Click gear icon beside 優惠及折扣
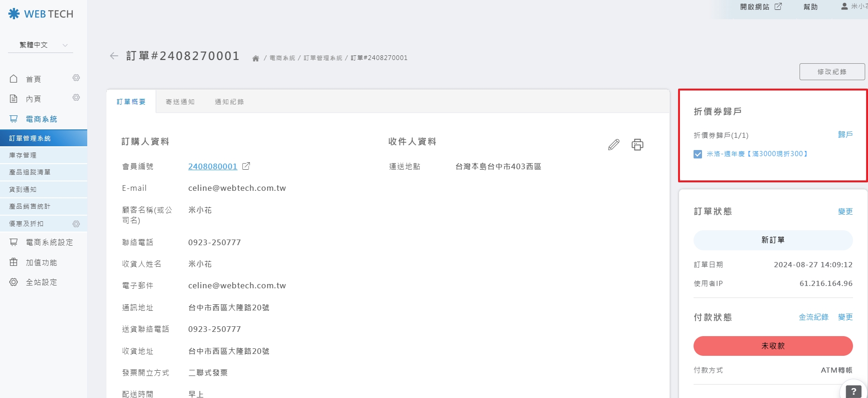868x398 pixels. point(76,224)
